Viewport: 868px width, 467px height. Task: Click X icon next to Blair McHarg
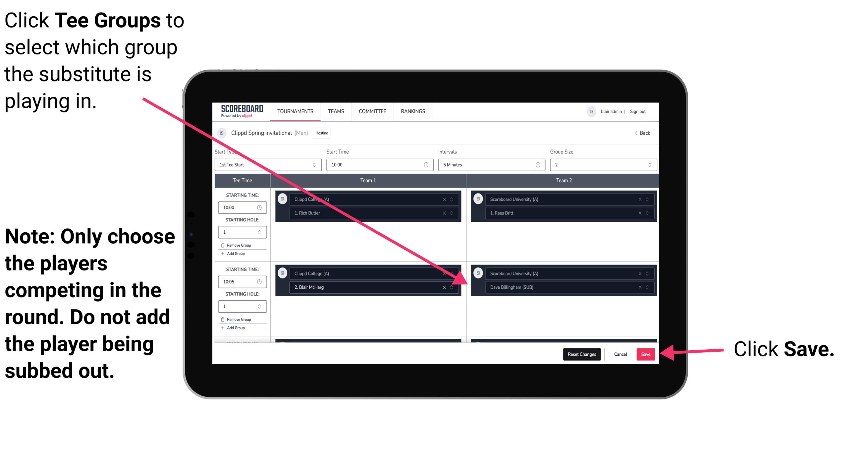click(x=446, y=287)
